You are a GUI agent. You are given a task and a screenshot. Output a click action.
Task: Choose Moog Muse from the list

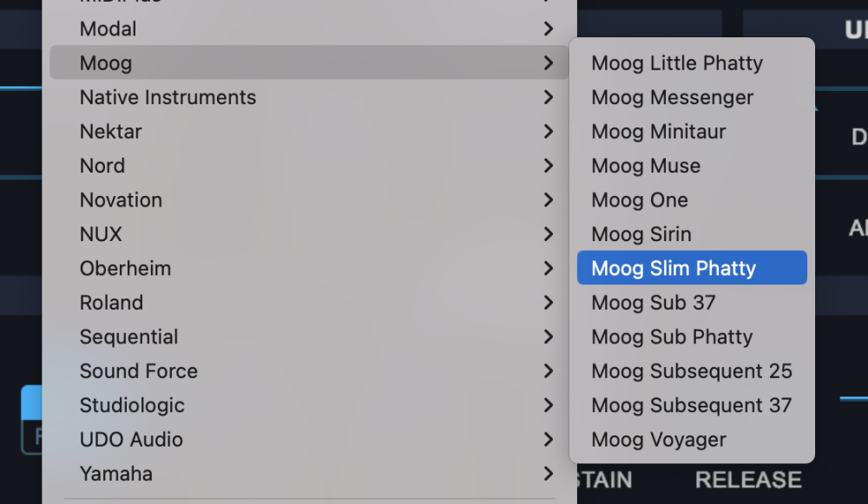click(645, 166)
